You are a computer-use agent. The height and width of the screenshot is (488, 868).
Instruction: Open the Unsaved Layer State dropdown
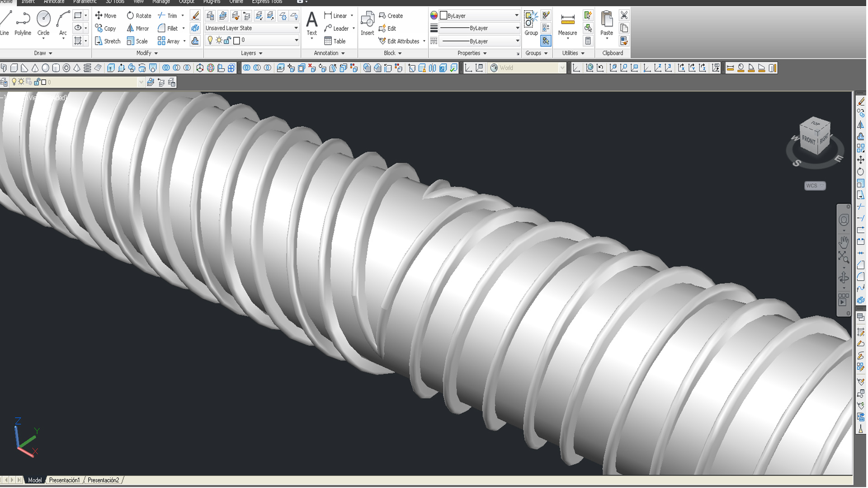(252, 28)
